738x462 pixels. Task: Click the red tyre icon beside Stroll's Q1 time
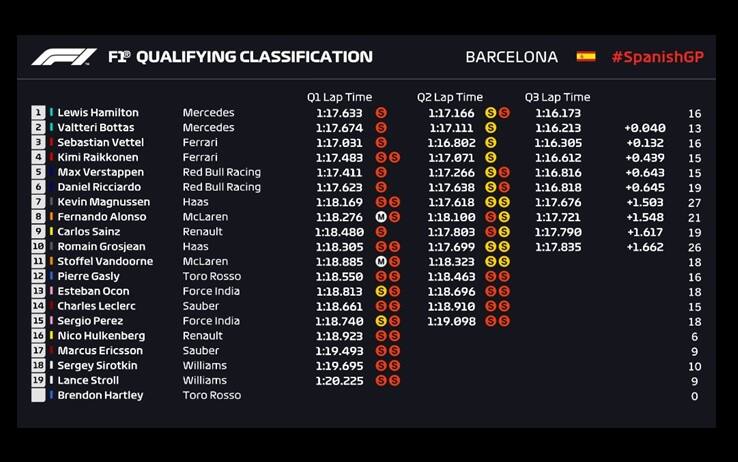click(381, 380)
